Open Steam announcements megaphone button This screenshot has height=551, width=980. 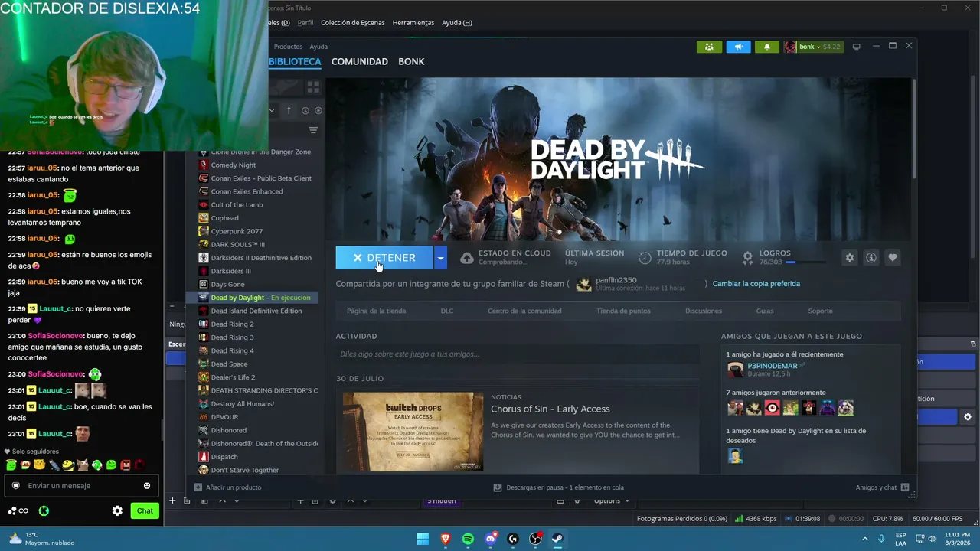click(x=738, y=47)
